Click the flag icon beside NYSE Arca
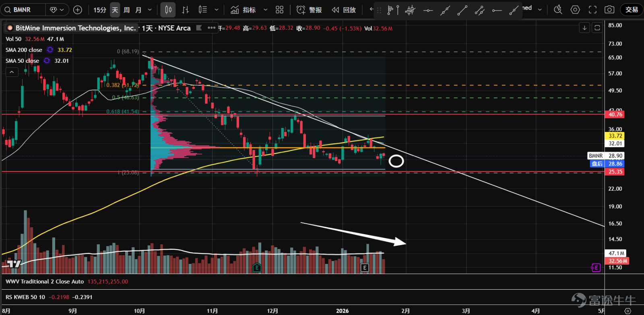 point(199,28)
